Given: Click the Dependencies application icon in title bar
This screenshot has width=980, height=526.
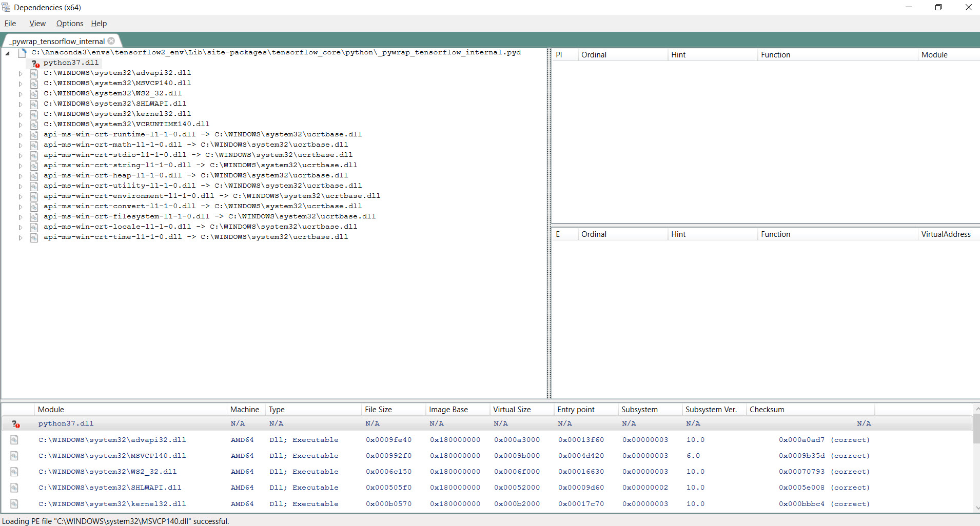Looking at the screenshot, I should (x=6, y=7).
